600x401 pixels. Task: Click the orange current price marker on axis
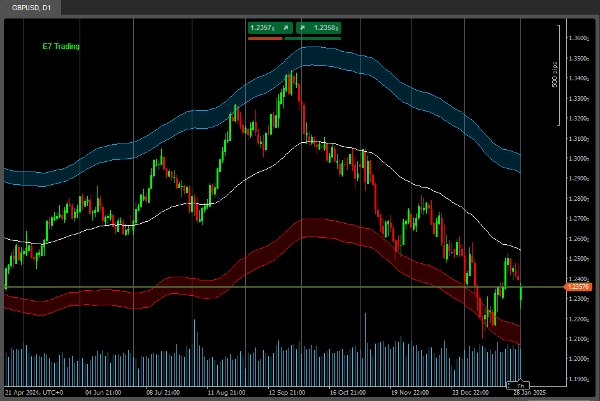point(578,287)
